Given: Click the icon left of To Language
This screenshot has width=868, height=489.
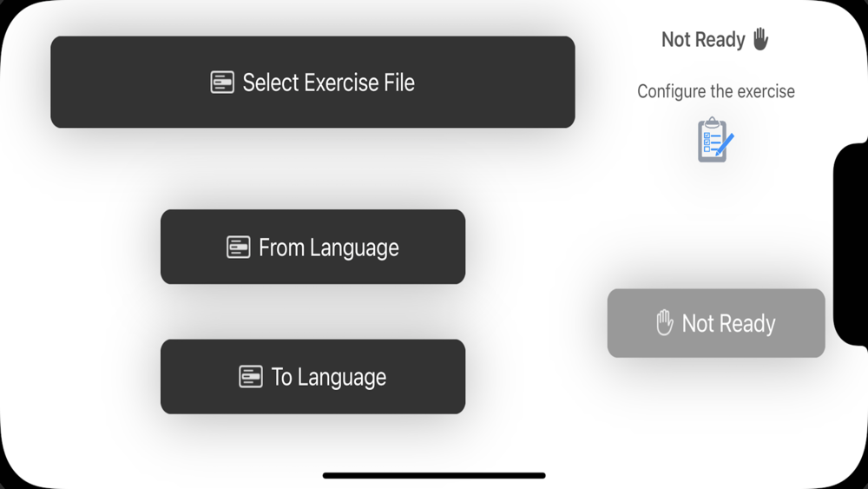Looking at the screenshot, I should [250, 377].
